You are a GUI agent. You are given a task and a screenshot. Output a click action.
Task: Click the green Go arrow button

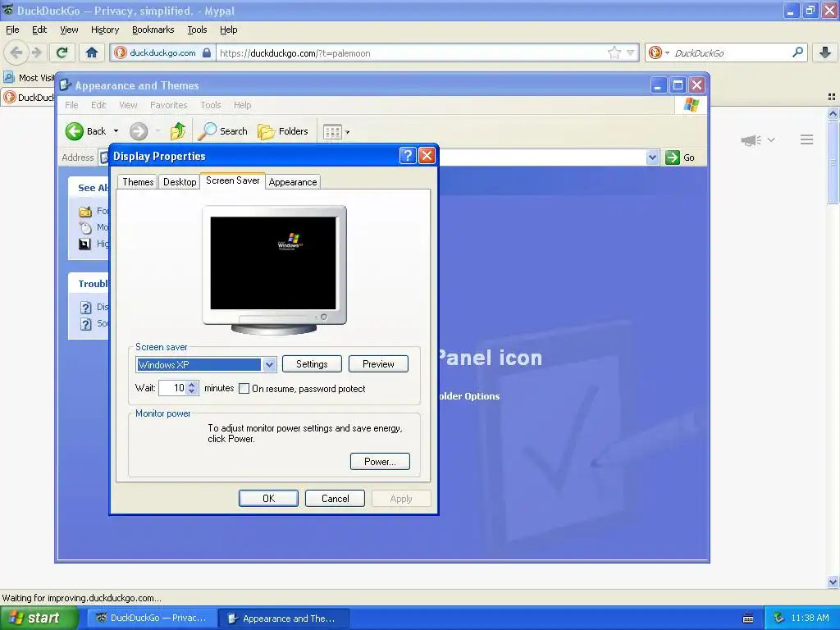coord(673,157)
